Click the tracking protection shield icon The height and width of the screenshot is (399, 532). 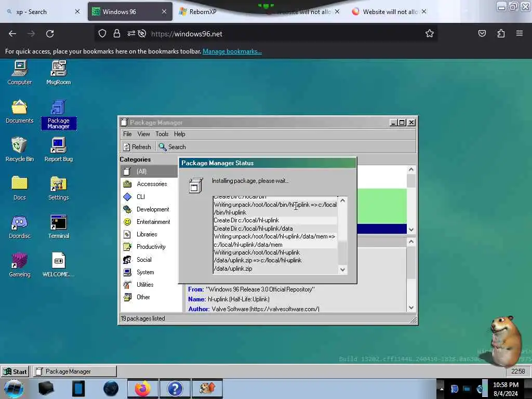[102, 33]
